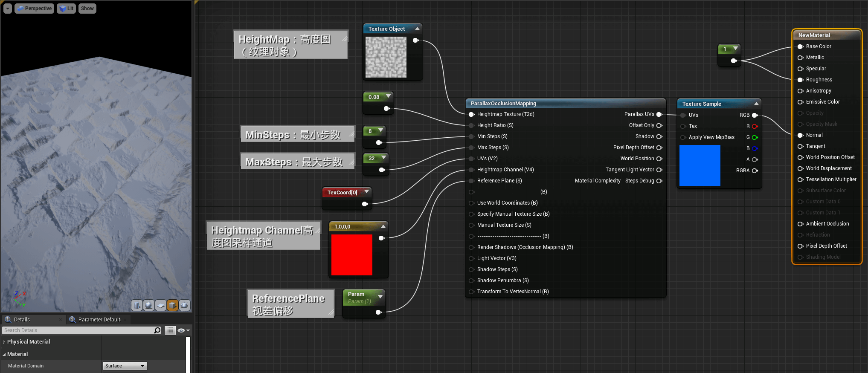Image resolution: width=868 pixels, height=373 pixels.
Task: Click the ParallaxOcclusionMapping Pixel Depth Offset output pin
Action: pos(659,147)
